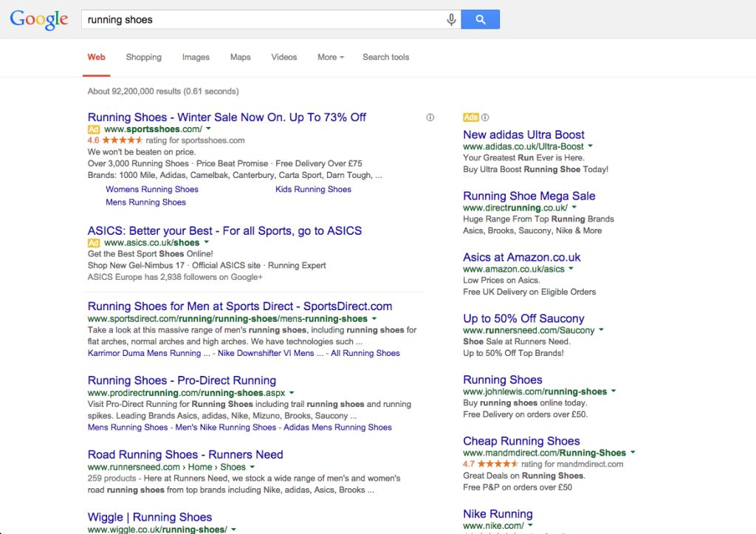This screenshot has width=756, height=534.
Task: Click the Google logo
Action: coord(39,19)
